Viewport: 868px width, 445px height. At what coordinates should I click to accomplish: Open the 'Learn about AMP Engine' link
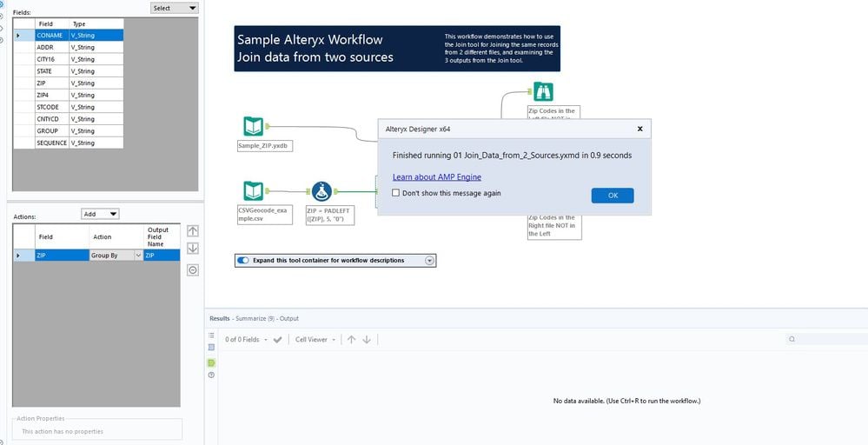pos(437,177)
